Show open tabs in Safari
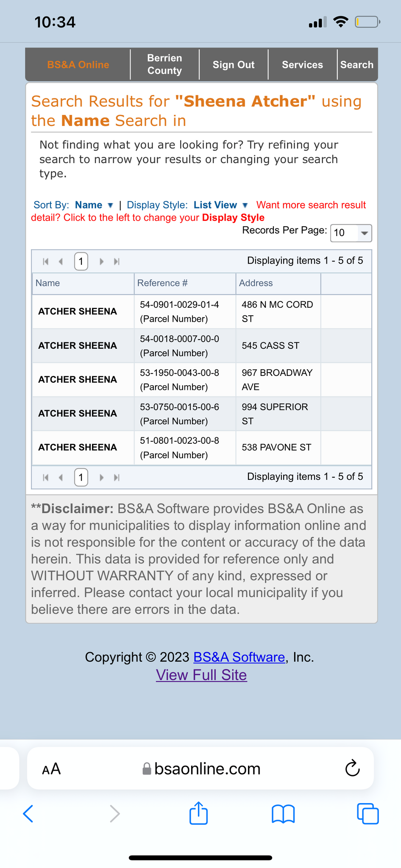 coord(368,813)
